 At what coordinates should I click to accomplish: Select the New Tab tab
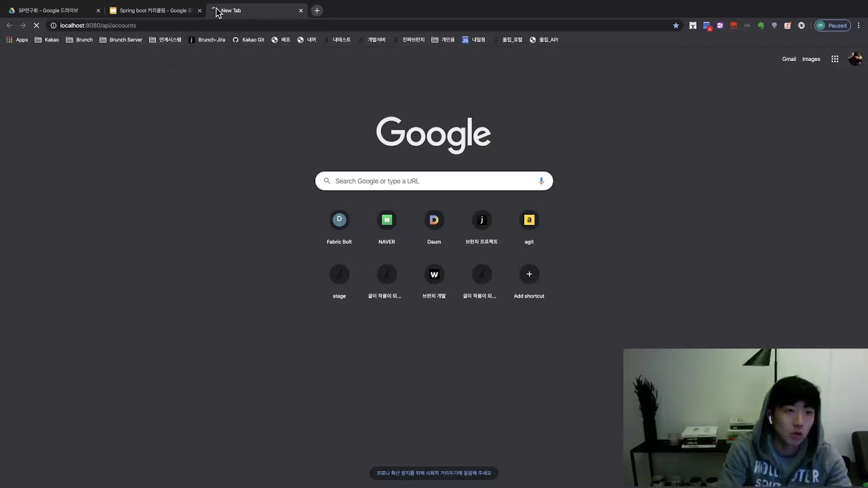256,10
